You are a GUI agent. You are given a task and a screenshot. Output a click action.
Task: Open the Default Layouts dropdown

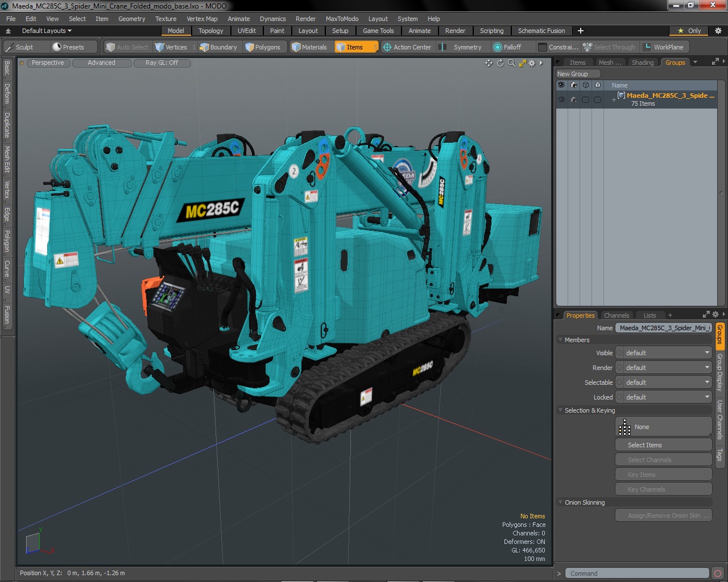[x=47, y=31]
